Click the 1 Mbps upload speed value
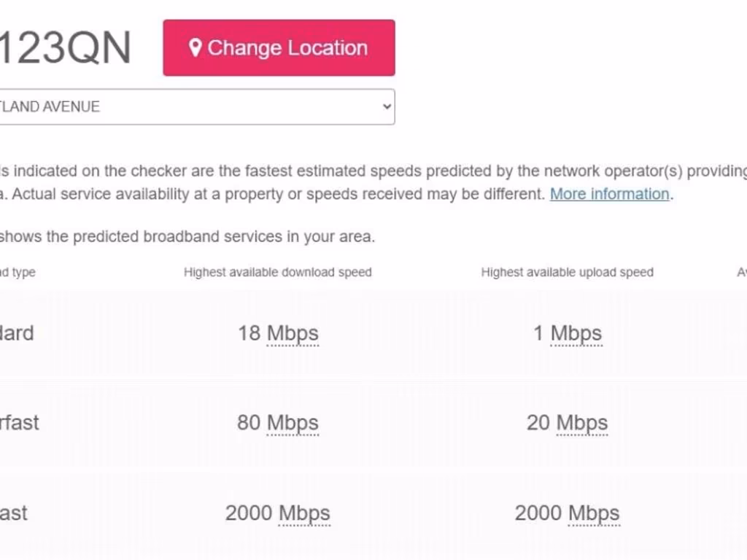Viewport: 747px width, 560px height. [567, 333]
